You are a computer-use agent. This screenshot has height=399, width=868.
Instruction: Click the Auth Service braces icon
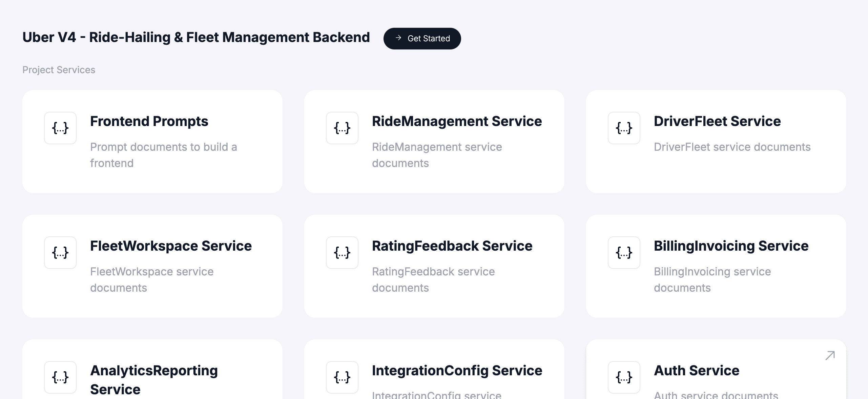tap(624, 377)
